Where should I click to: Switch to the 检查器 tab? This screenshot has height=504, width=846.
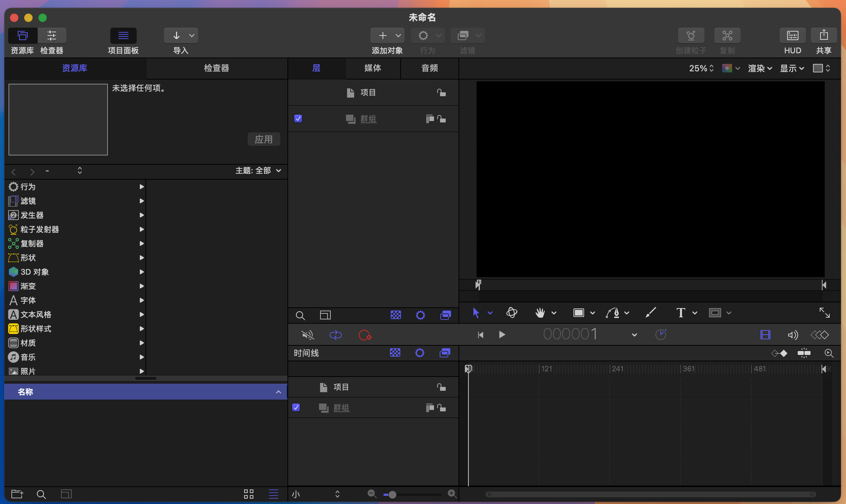click(x=216, y=68)
